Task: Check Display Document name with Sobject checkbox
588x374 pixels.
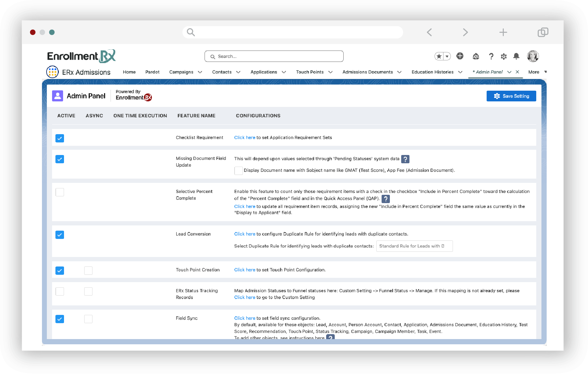Action: coord(238,171)
